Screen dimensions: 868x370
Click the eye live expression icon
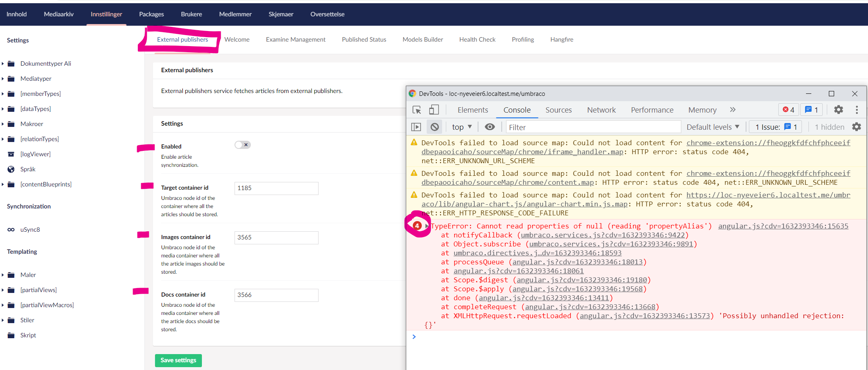point(490,127)
